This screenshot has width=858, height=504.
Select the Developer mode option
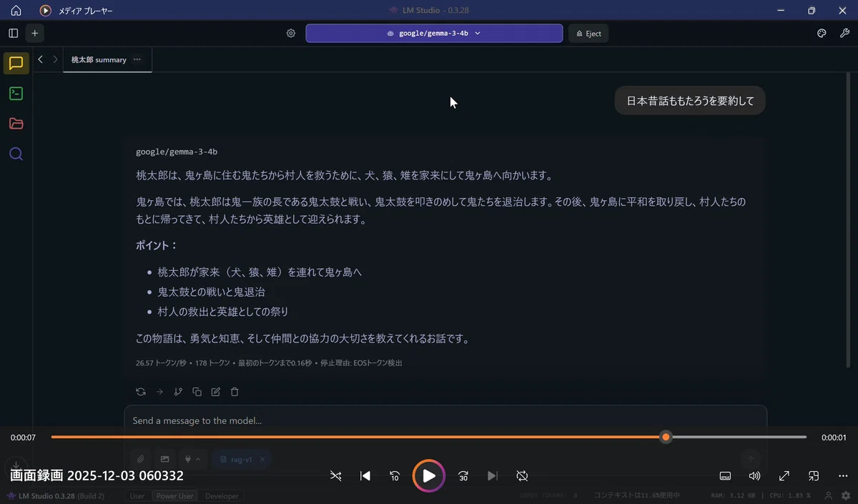pyautogui.click(x=222, y=495)
